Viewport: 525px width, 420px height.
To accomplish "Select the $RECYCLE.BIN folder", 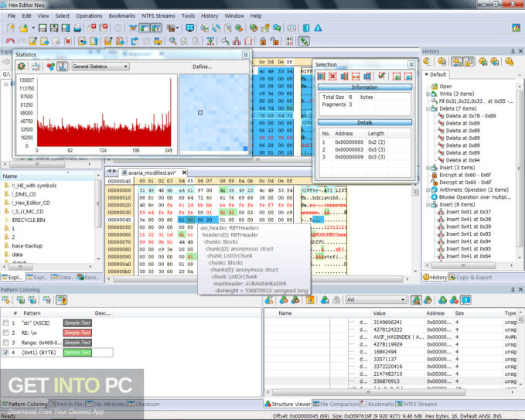I will point(28,220).
